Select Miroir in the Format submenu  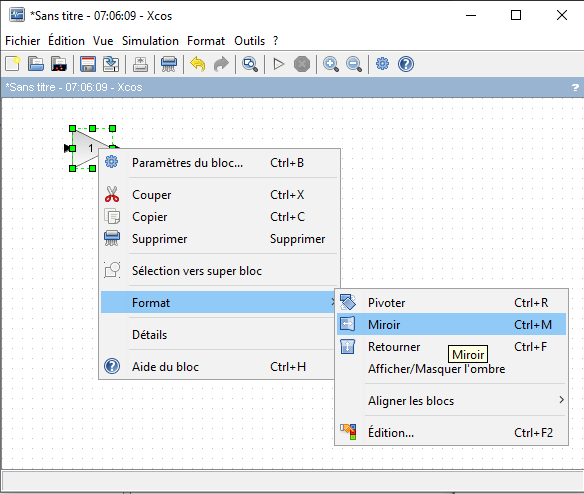tap(451, 324)
